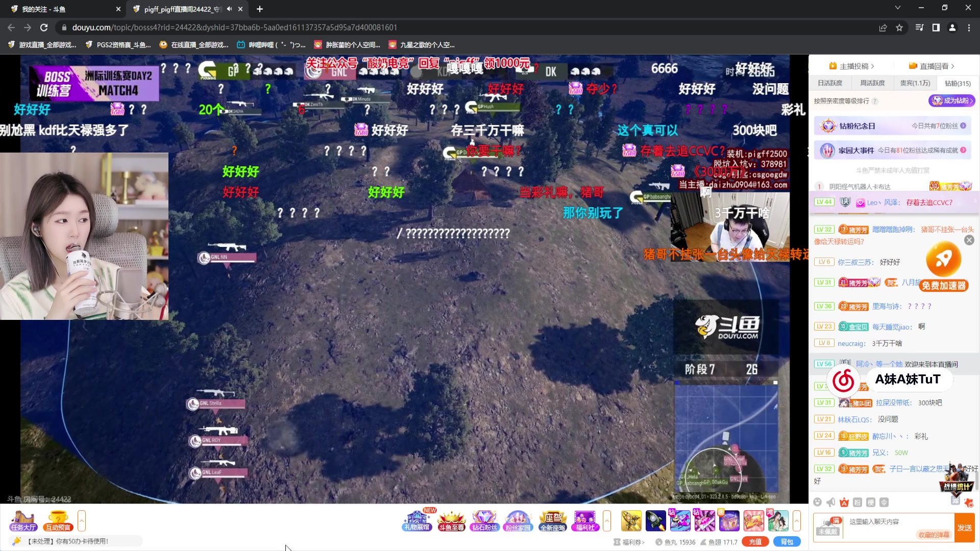Switch to 周活跃度 tab

pos(872,83)
